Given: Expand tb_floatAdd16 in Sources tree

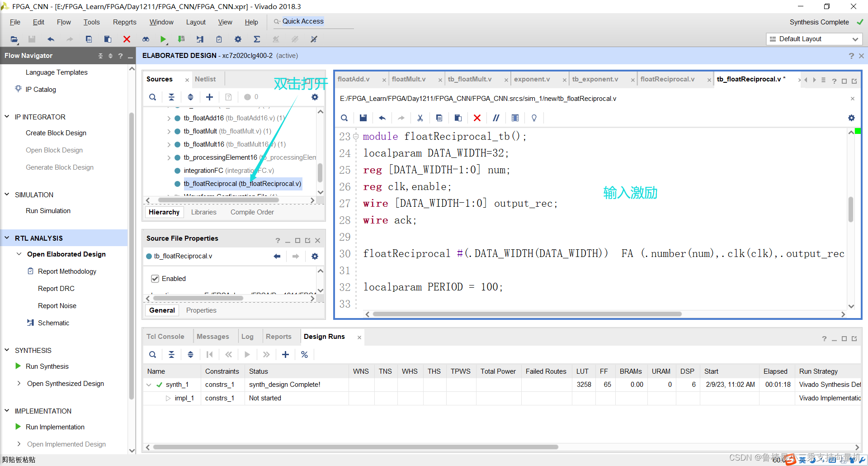Looking at the screenshot, I should tap(169, 118).
